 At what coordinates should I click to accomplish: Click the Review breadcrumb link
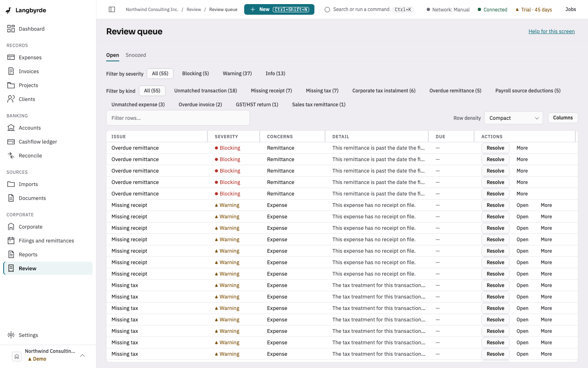[194, 9]
